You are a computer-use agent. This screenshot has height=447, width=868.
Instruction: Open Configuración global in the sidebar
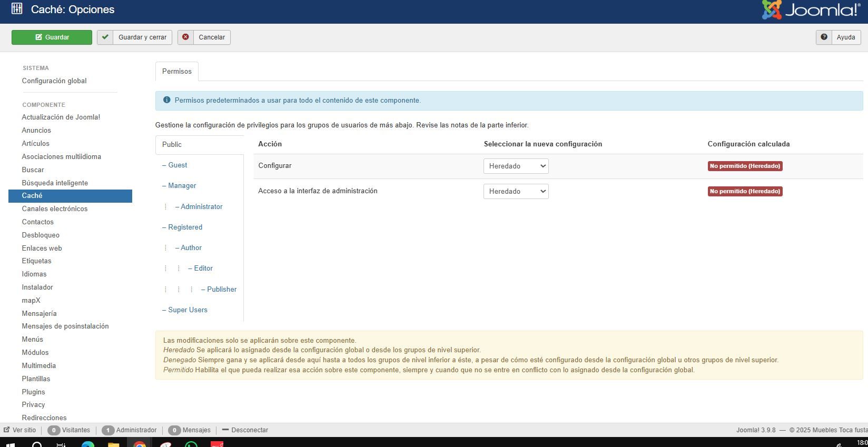[54, 81]
